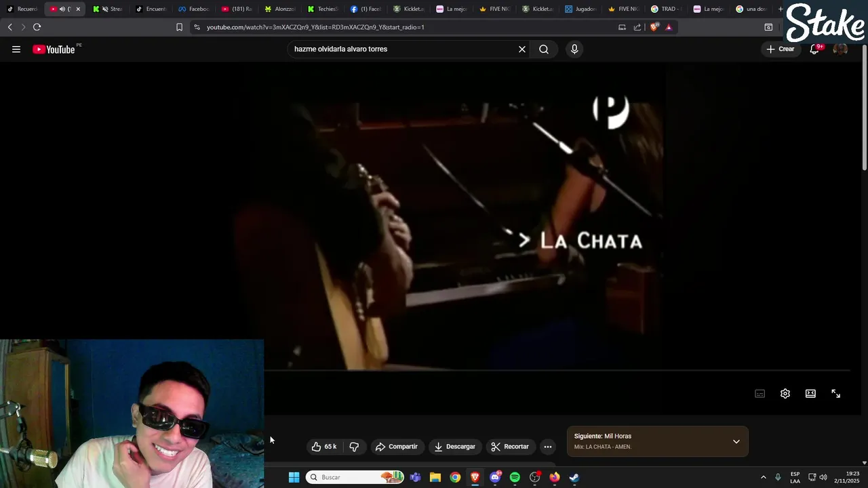
Task: Open Firefox from the taskbar
Action: tap(555, 477)
